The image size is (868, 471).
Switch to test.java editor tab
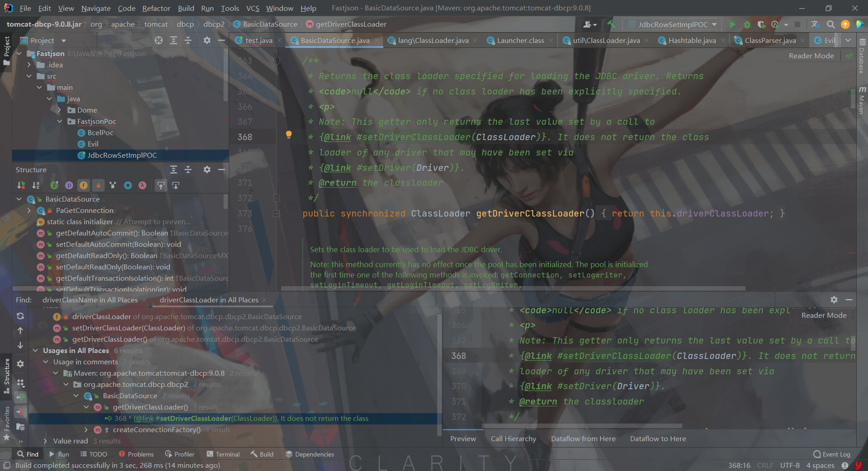point(259,40)
